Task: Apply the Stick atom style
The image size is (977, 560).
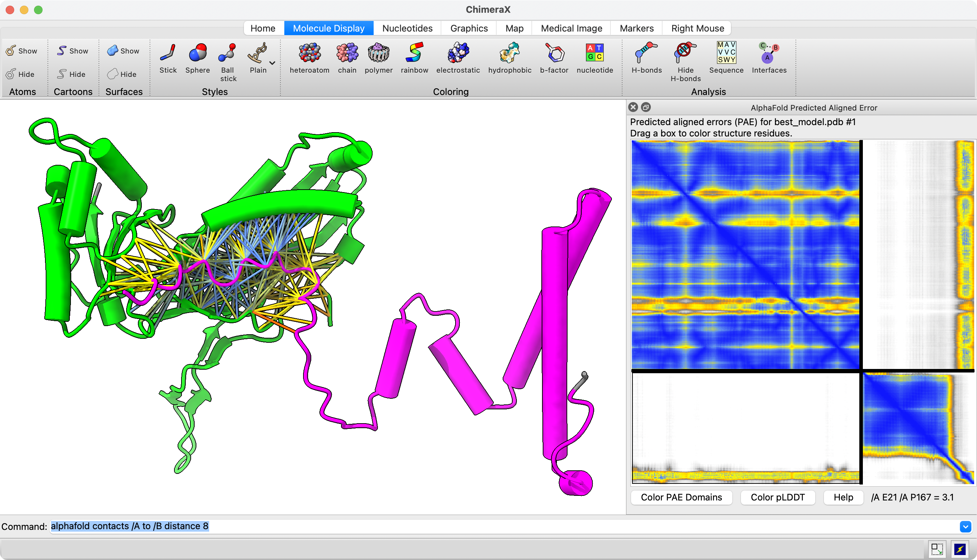Action: point(168,58)
